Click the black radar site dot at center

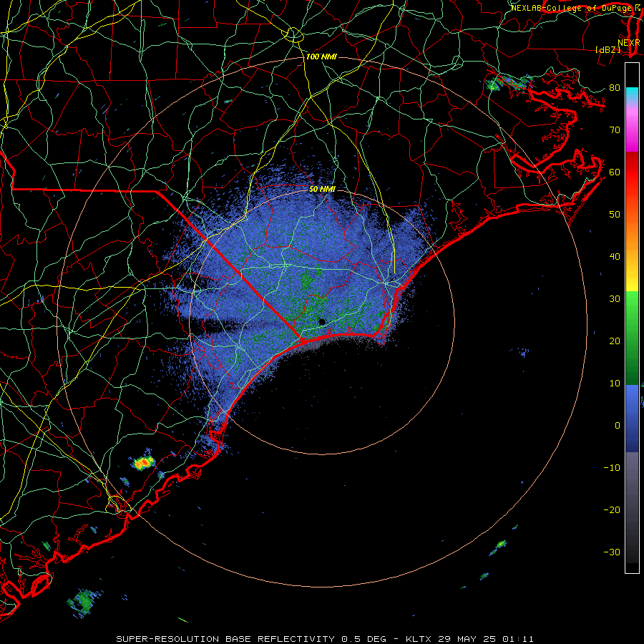click(x=322, y=322)
